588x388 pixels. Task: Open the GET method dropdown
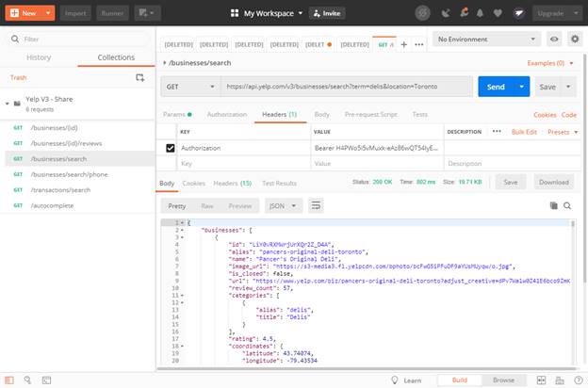(190, 87)
